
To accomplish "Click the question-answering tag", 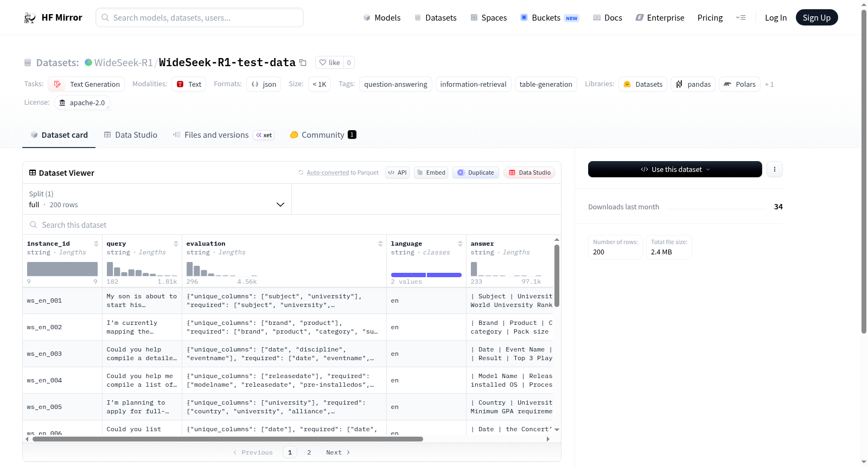I will tap(395, 84).
